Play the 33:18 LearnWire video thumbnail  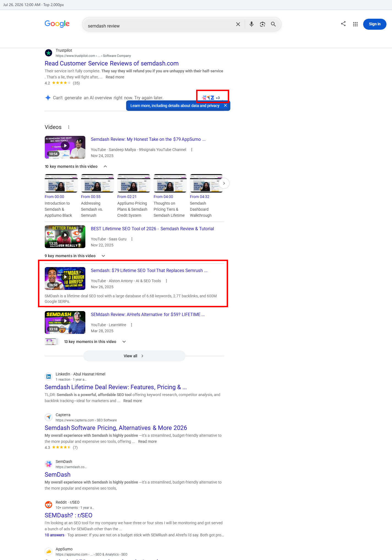65,322
